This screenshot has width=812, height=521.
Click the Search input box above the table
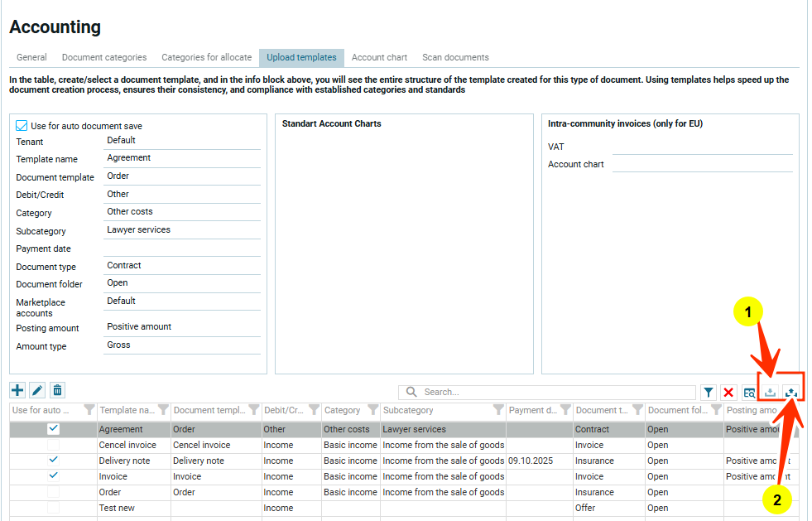[x=555, y=392]
